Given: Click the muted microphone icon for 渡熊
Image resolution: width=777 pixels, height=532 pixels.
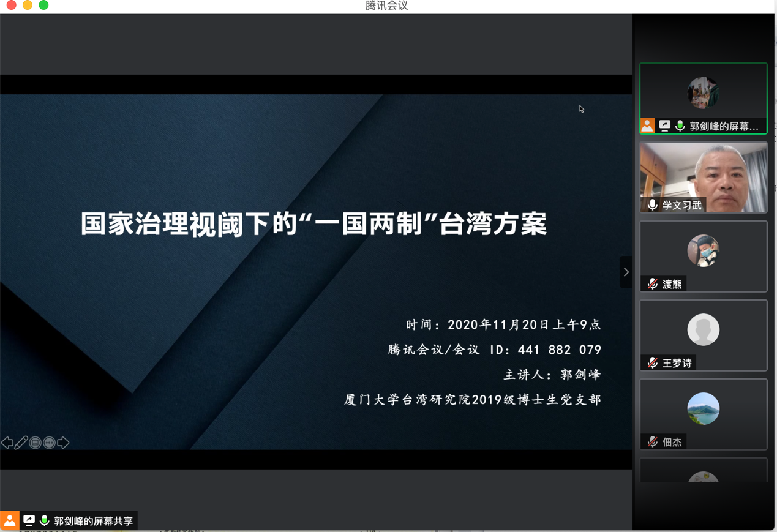Looking at the screenshot, I should (653, 284).
